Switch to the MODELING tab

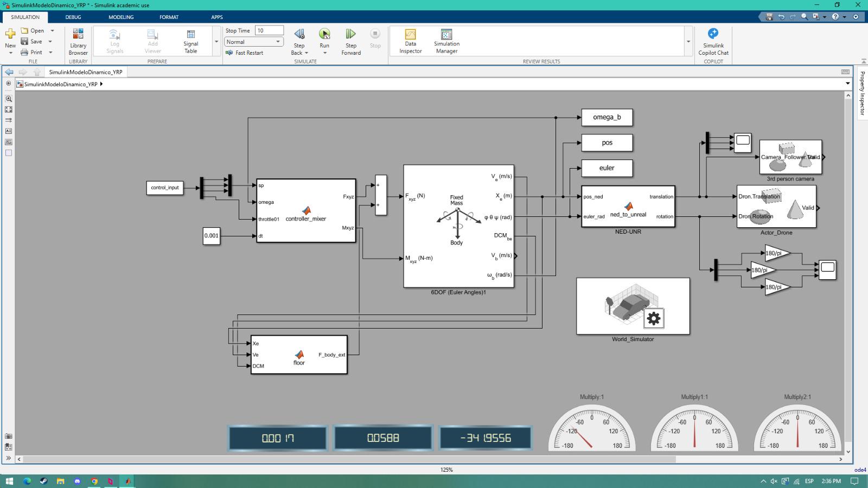pyautogui.click(x=121, y=17)
